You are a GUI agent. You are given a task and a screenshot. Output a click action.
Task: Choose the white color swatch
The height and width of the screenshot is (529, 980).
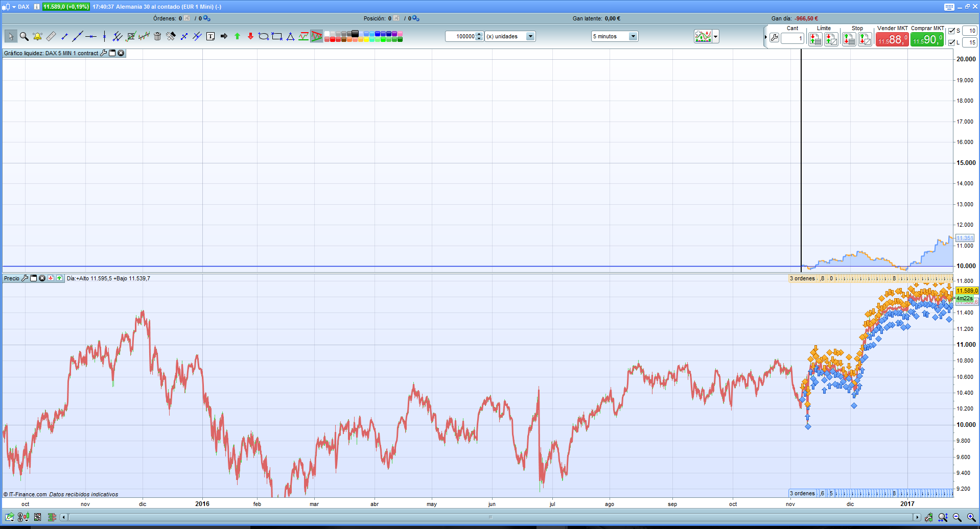pyautogui.click(x=327, y=34)
